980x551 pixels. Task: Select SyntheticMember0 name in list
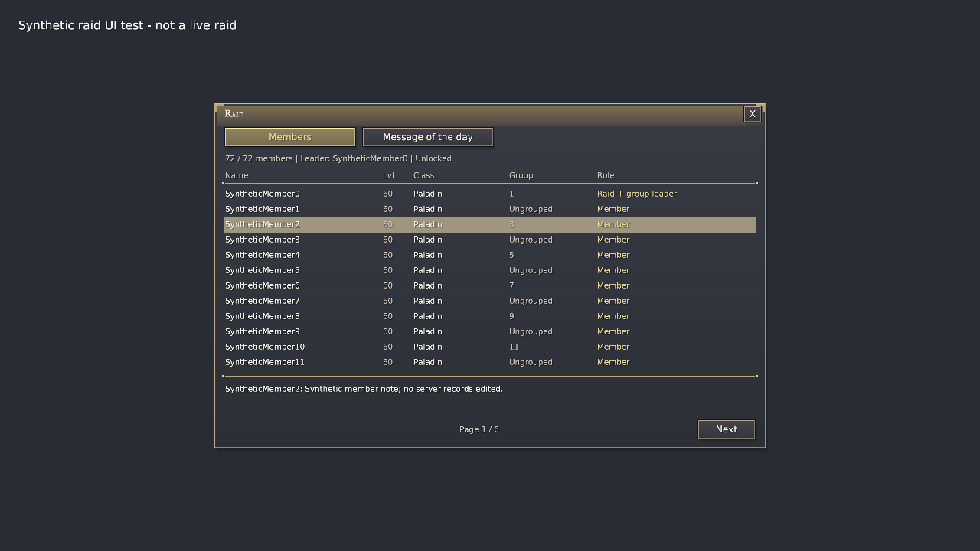point(263,194)
